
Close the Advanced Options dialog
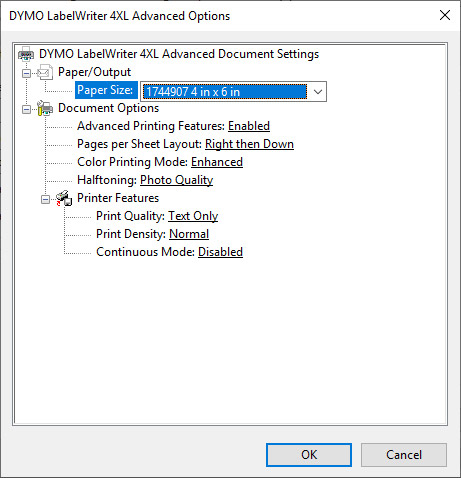pos(445,15)
